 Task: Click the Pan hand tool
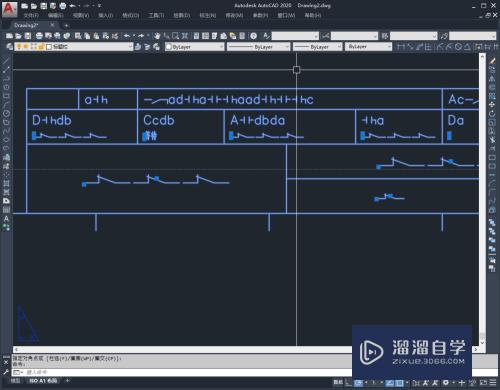157,36
